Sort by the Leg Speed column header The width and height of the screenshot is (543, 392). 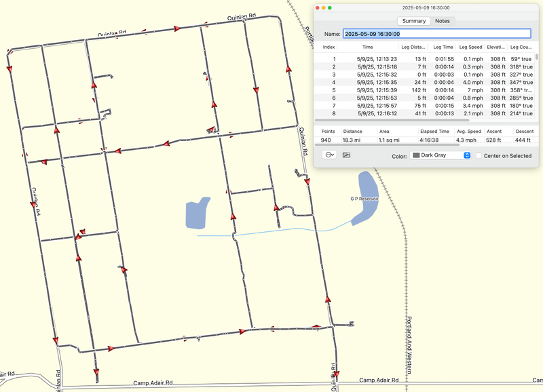[x=470, y=47]
